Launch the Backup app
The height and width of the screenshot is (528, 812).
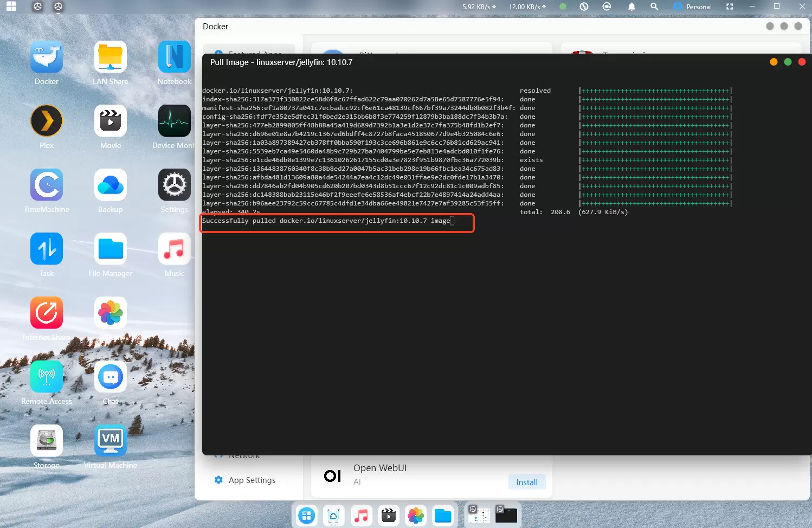[111, 185]
